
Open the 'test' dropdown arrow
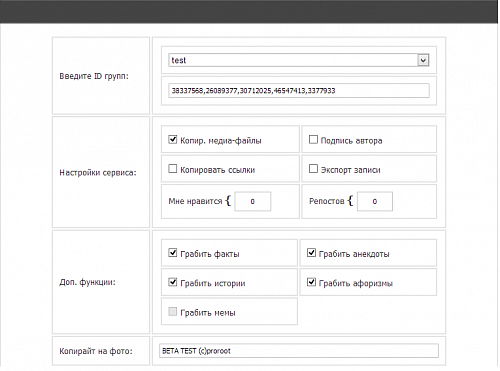[x=423, y=60]
